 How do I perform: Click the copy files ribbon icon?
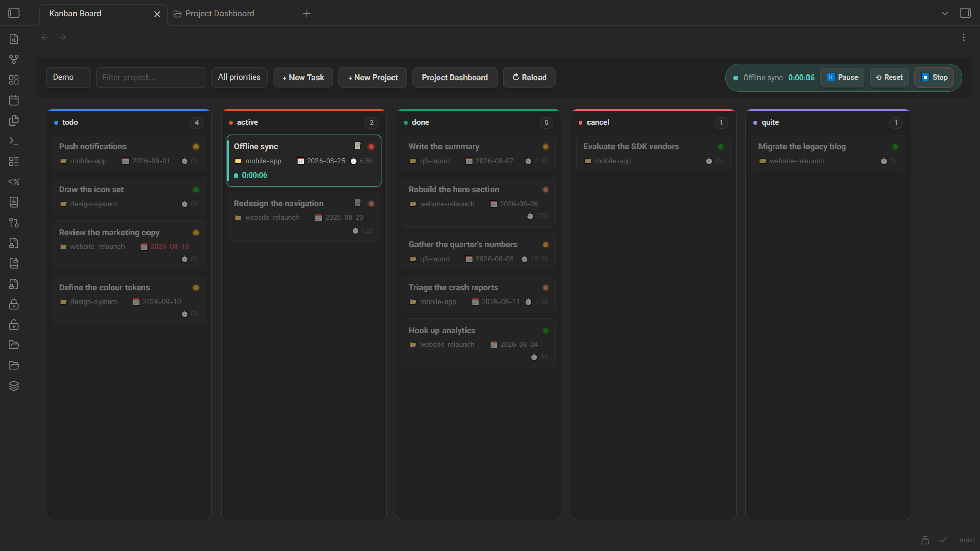(x=14, y=120)
